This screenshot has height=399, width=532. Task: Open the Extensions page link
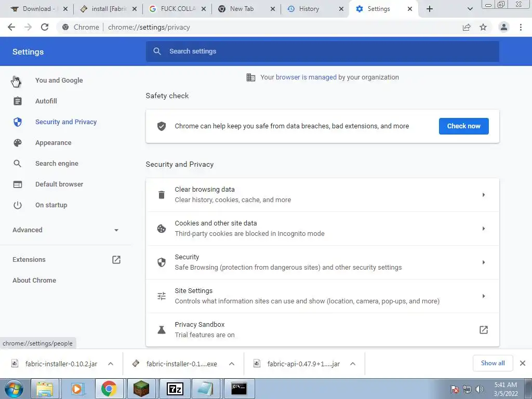tap(29, 260)
